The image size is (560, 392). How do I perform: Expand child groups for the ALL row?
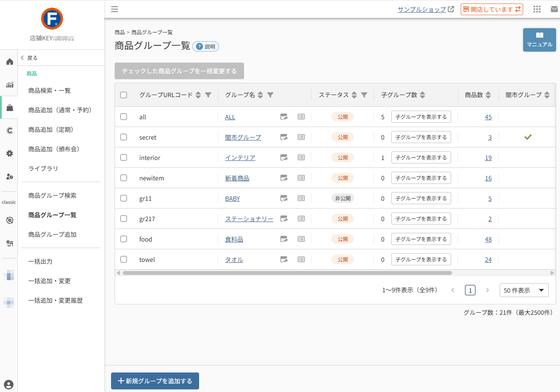coord(421,117)
